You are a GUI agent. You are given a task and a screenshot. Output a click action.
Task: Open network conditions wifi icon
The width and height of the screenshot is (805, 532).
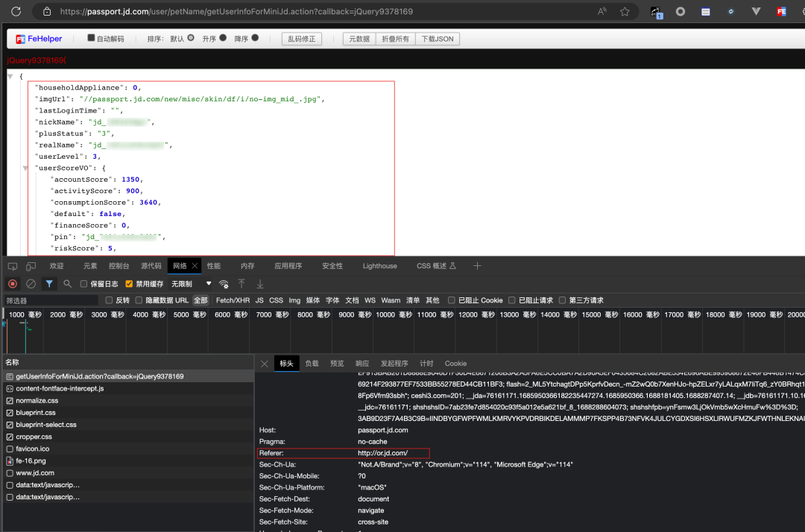pyautogui.click(x=224, y=284)
